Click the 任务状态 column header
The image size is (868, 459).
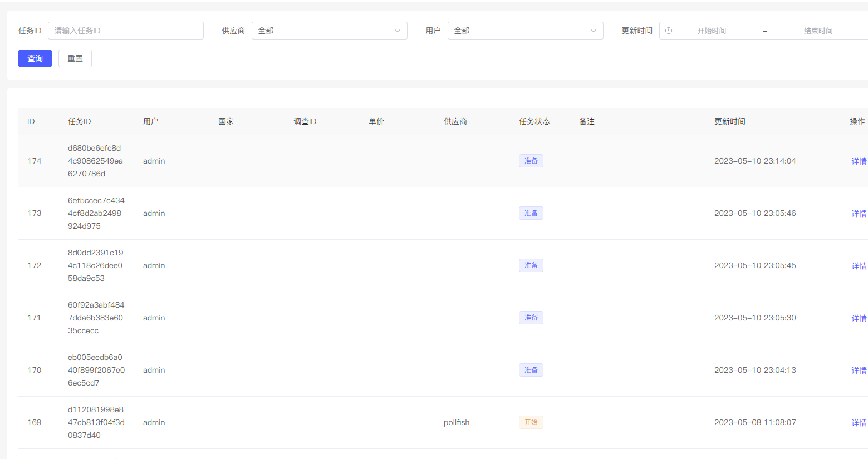pos(534,121)
